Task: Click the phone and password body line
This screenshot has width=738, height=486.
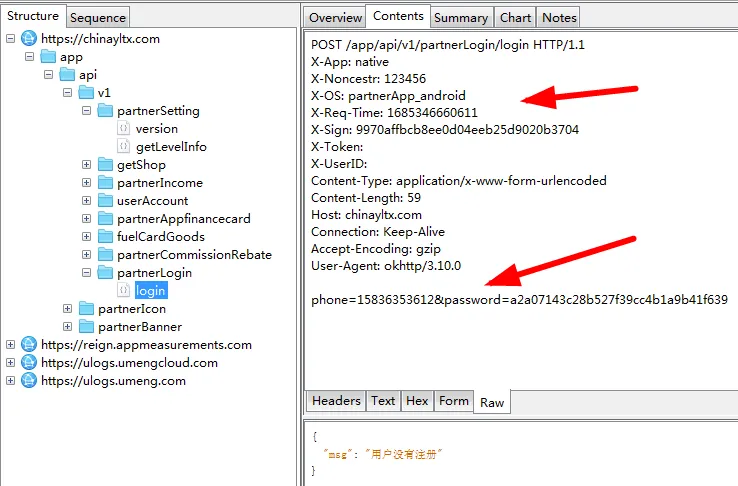Action: (519, 300)
